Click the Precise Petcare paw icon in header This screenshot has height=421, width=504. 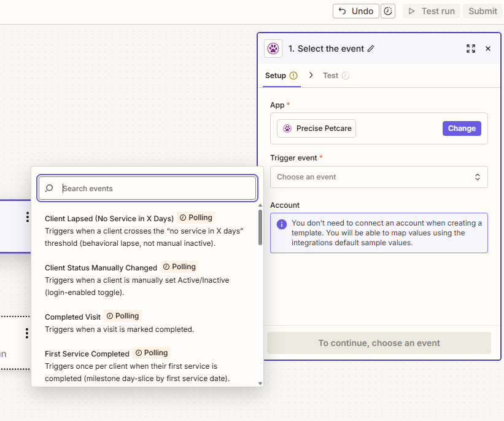[273, 49]
